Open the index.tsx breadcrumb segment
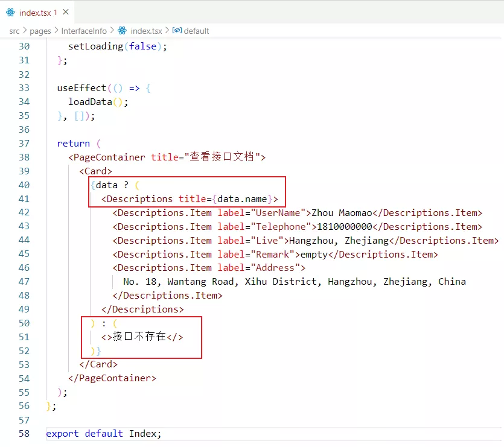 pyautogui.click(x=146, y=31)
